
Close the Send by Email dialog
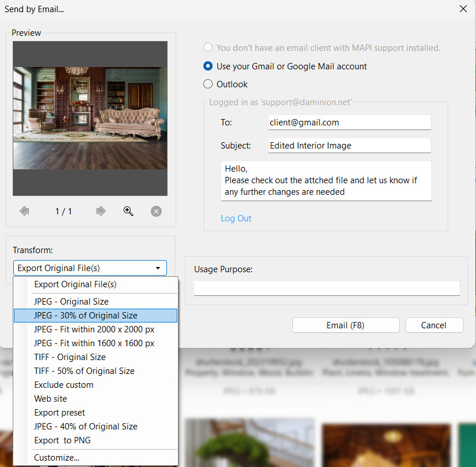coord(463,9)
